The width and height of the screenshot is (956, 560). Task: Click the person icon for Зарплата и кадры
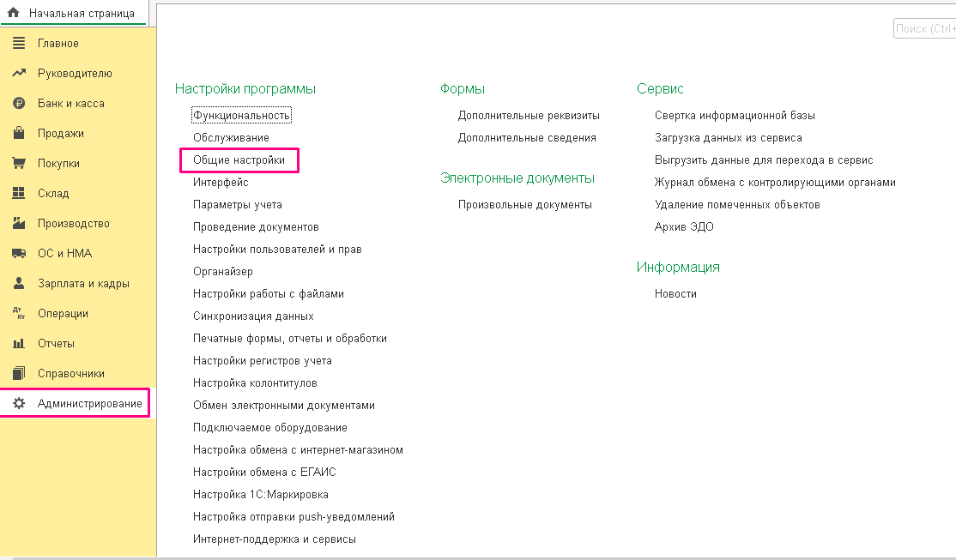(19, 283)
